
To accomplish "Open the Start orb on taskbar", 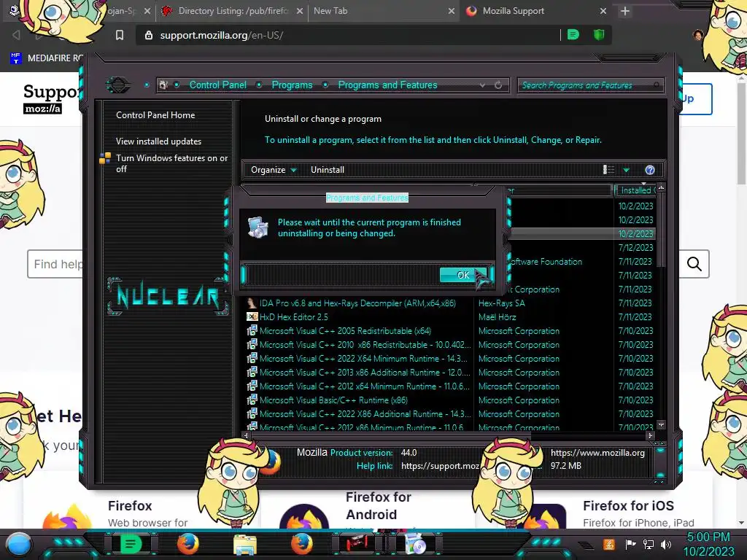I will pos(19,545).
